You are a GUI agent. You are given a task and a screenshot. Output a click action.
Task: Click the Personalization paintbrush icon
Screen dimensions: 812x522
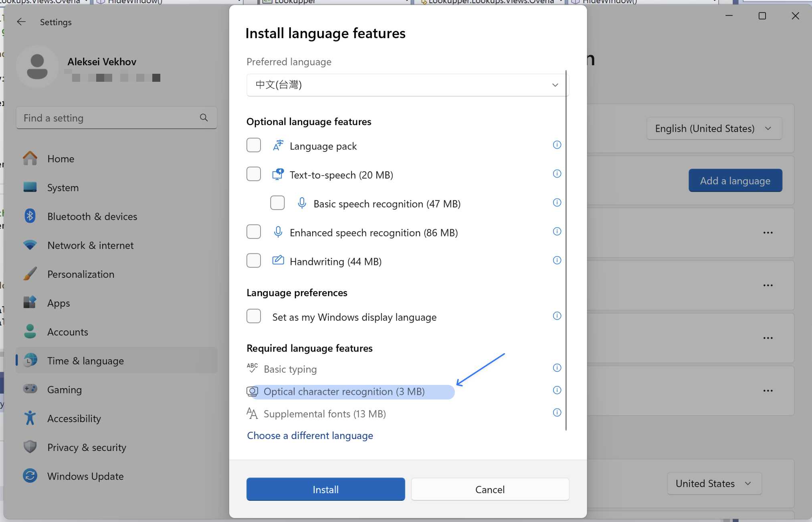(30, 274)
